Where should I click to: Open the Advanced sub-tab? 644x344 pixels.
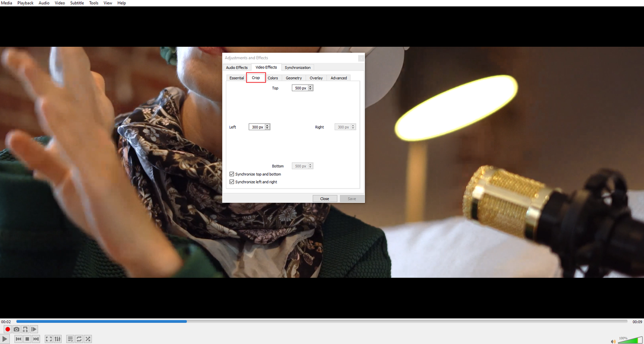339,78
